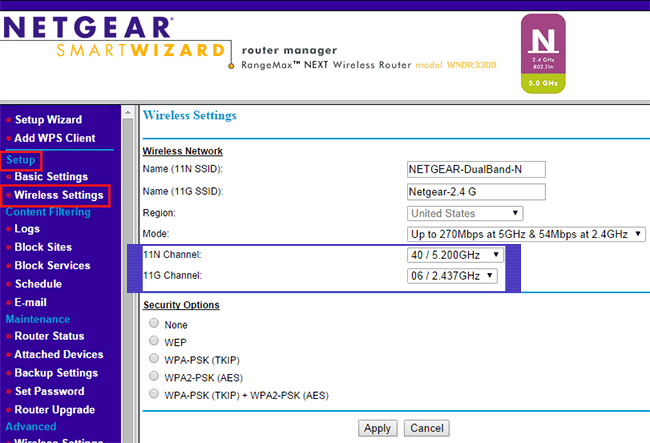Click the Apply button
Viewport: 650px width, 443px height.
pyautogui.click(x=377, y=428)
